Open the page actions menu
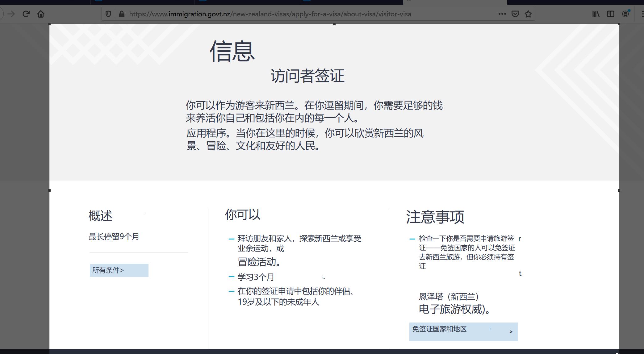The height and width of the screenshot is (354, 644). (502, 14)
